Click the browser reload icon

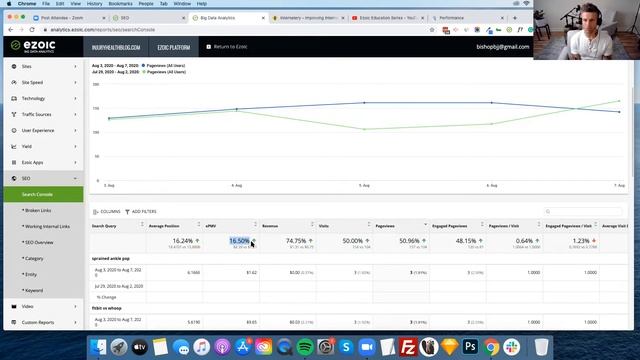pyautogui.click(x=32, y=29)
